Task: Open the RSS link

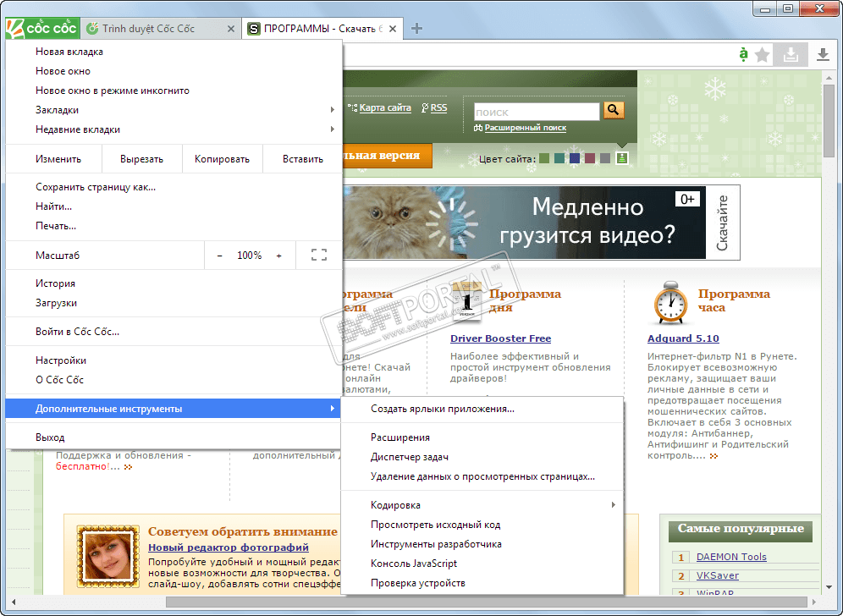Action: click(x=438, y=107)
